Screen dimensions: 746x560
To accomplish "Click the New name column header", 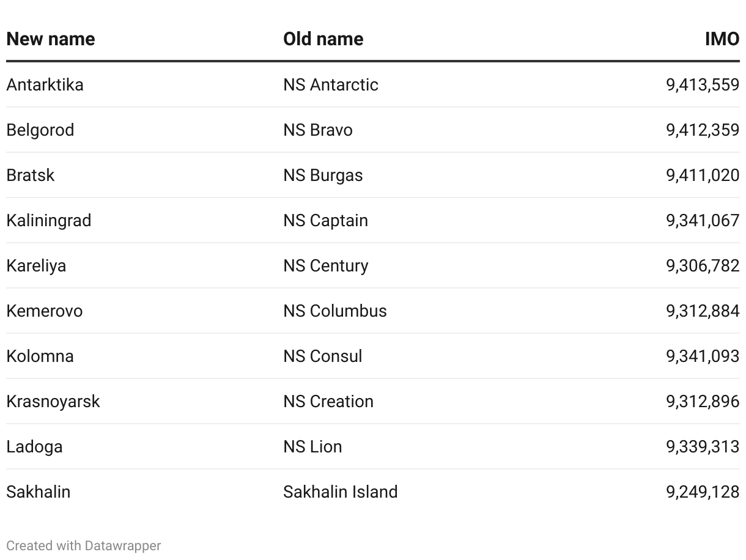I will 51,39.
